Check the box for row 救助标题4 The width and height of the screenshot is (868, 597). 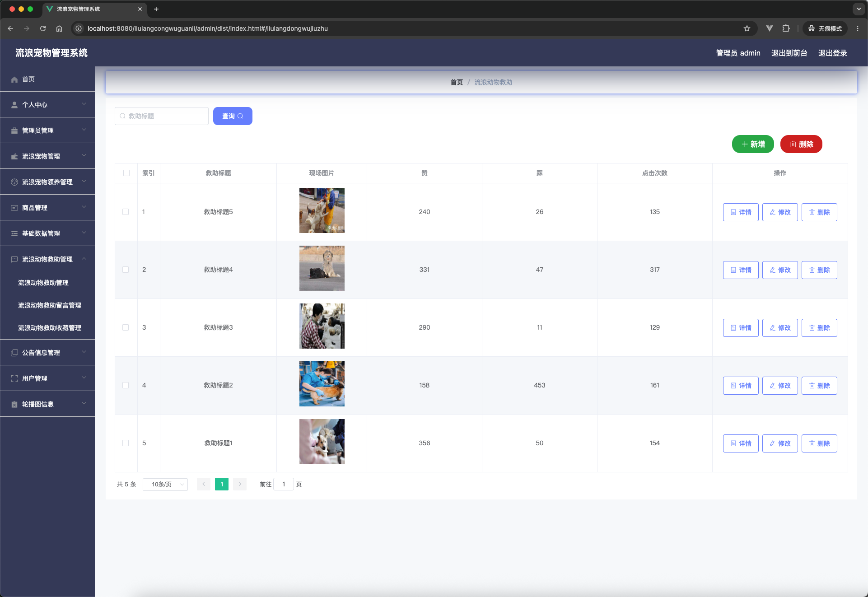pos(126,270)
